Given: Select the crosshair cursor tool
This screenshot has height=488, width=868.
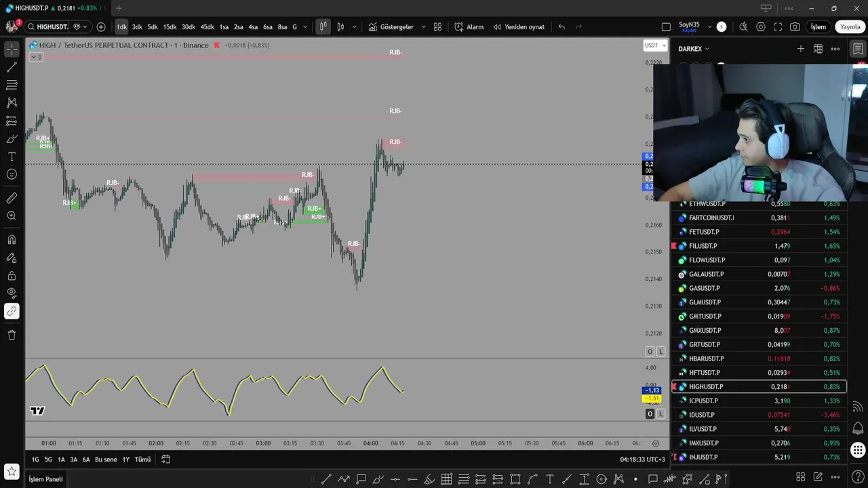Looking at the screenshot, I should tap(12, 49).
